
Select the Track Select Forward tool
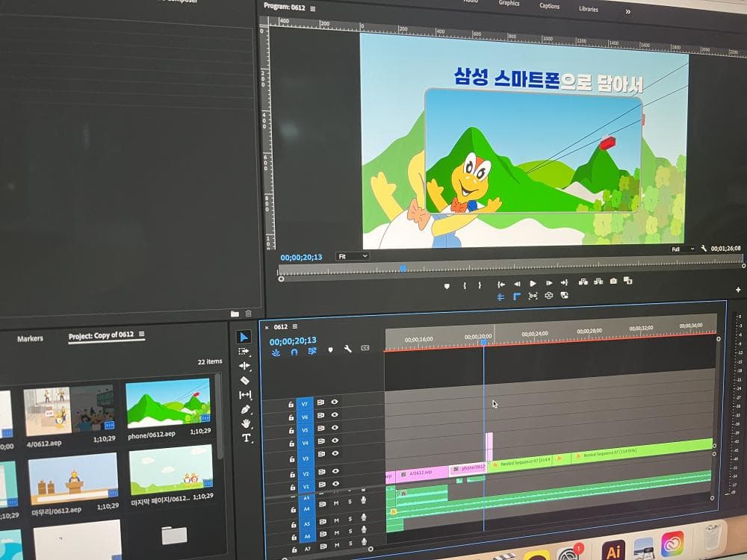pos(244,352)
